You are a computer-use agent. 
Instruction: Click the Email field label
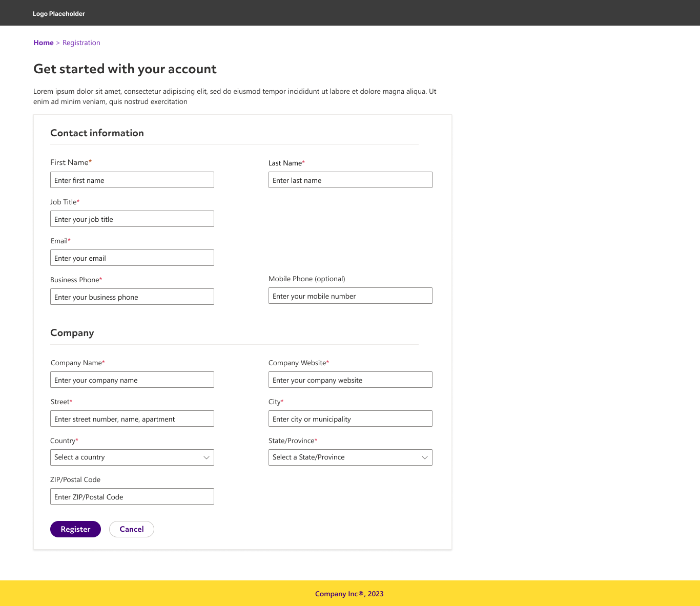pyautogui.click(x=60, y=241)
